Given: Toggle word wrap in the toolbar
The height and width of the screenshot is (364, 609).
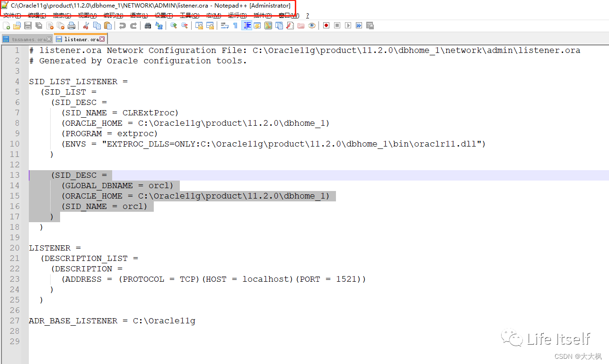Looking at the screenshot, I should 225,26.
